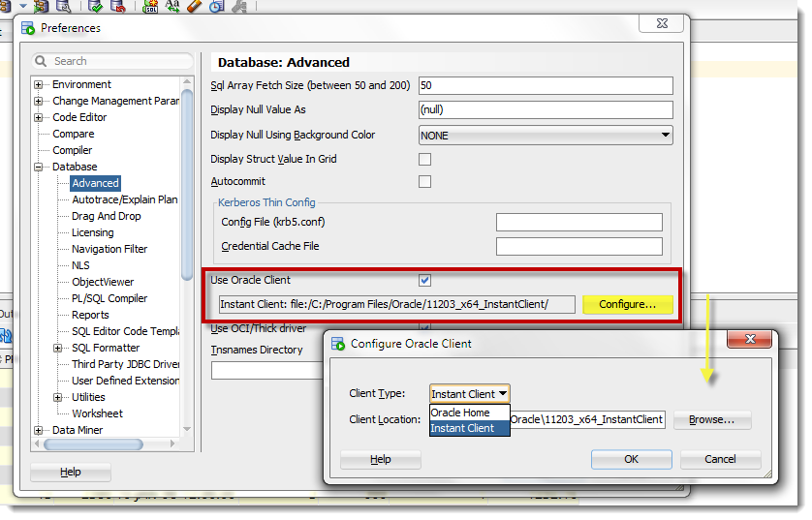Click the Commit icon with green checkmark
Screen dimensions: 812x520
click(95, 6)
